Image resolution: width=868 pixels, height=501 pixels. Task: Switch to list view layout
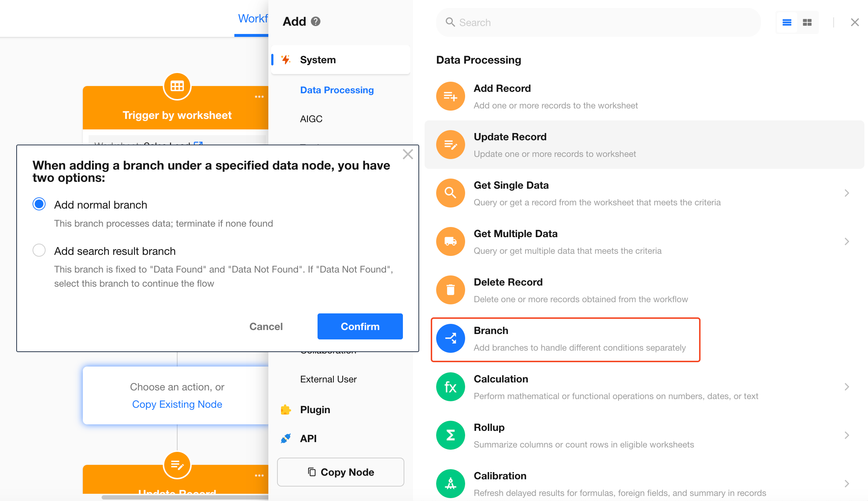coord(787,22)
